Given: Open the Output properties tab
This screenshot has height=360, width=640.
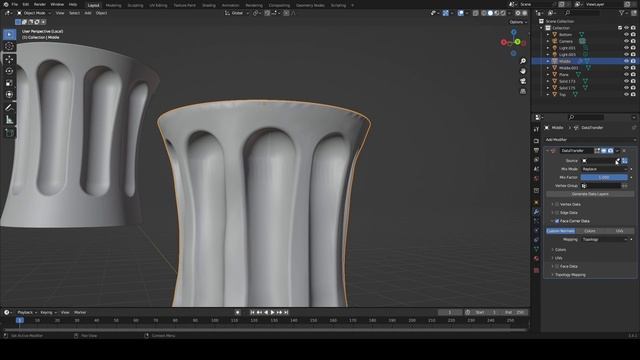Looking at the screenshot, I should [x=536, y=150].
